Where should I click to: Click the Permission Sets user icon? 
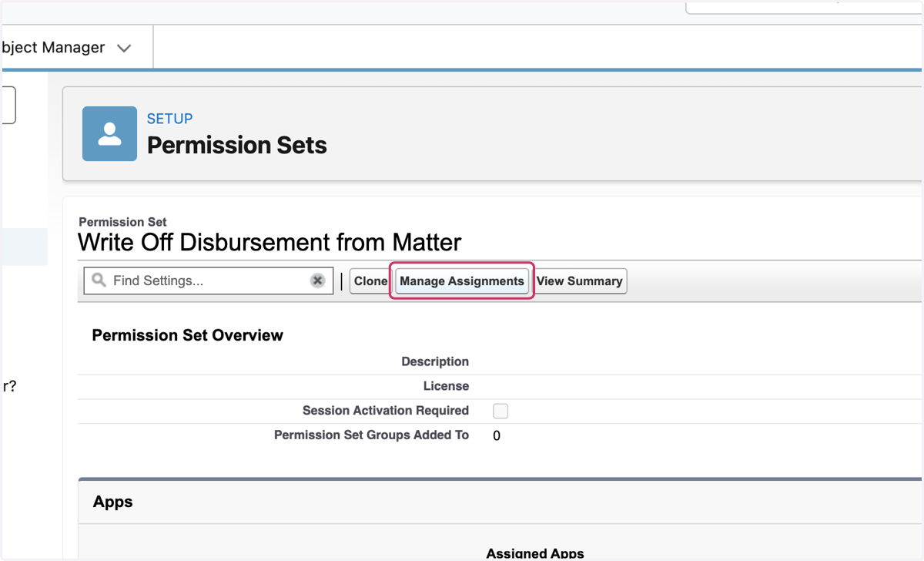[109, 133]
